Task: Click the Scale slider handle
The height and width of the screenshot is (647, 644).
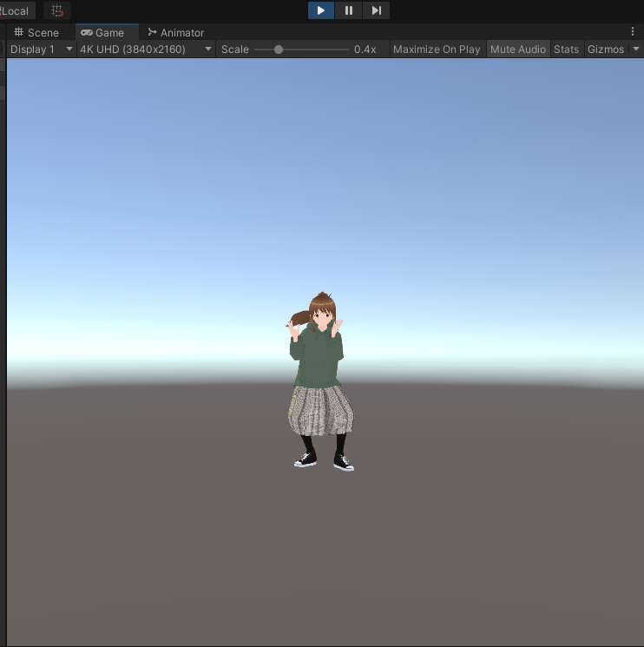Action: pos(279,50)
